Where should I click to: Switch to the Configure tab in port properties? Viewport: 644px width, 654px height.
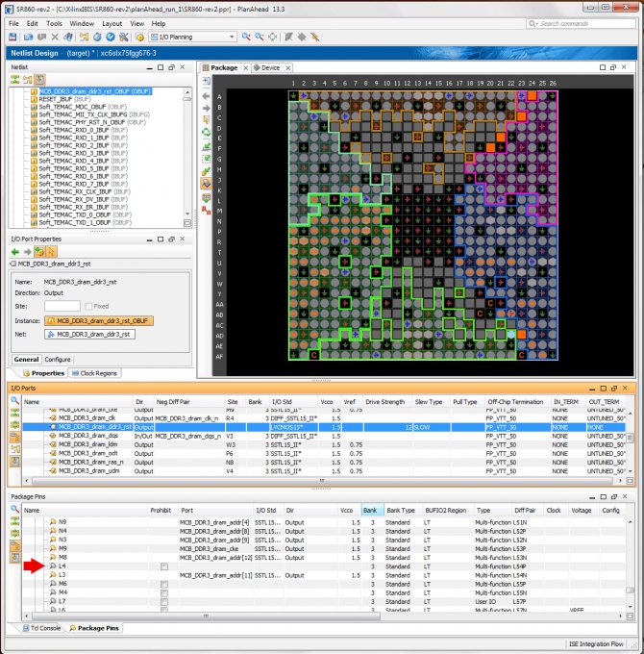pyautogui.click(x=58, y=360)
